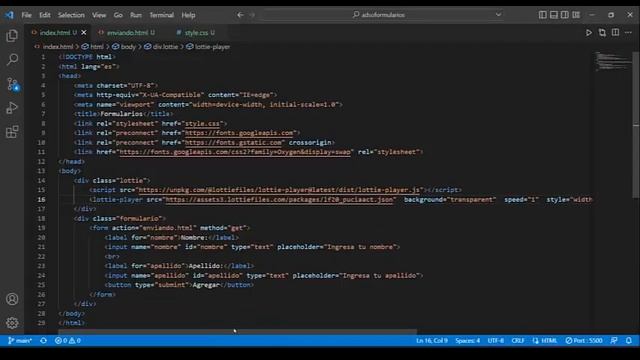Image resolution: width=640 pixels, height=360 pixels.
Task: Click the main branch indicator in status bar
Action: [x=20, y=340]
